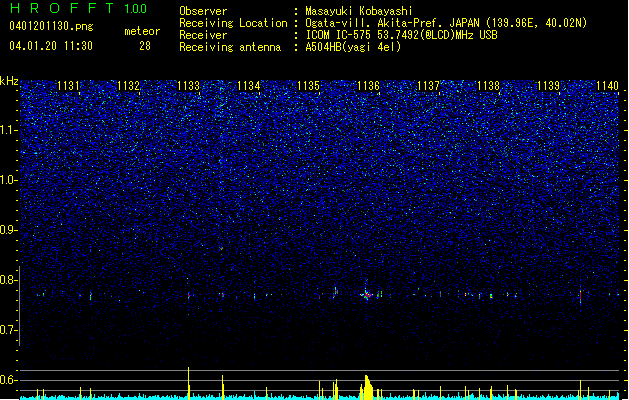Viewport: 629px width, 400px height.
Task: Select the A504HB(yagi 4el) antenna text
Action: 353,47
